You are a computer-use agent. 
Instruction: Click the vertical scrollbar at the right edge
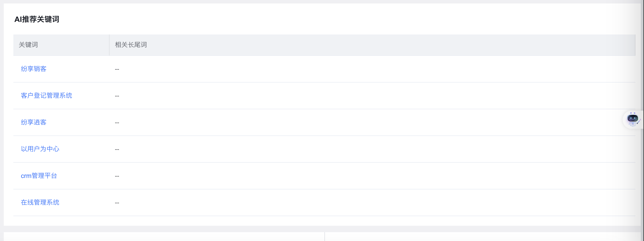point(642,121)
